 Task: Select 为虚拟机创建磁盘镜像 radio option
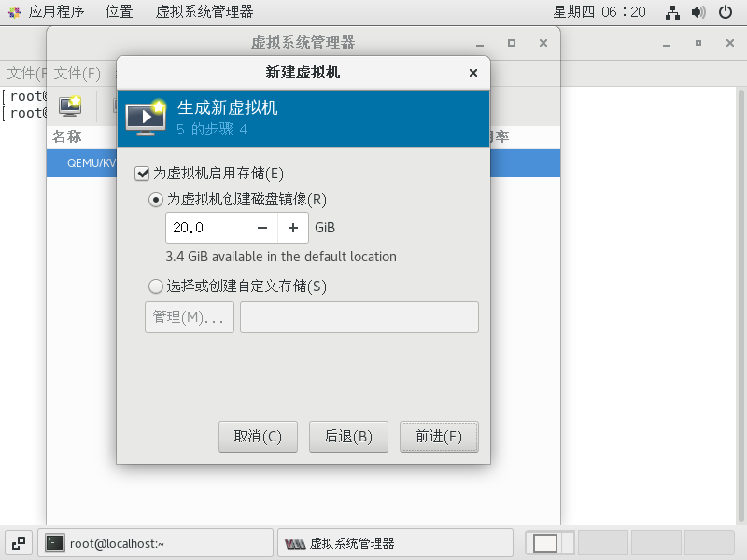pos(156,200)
